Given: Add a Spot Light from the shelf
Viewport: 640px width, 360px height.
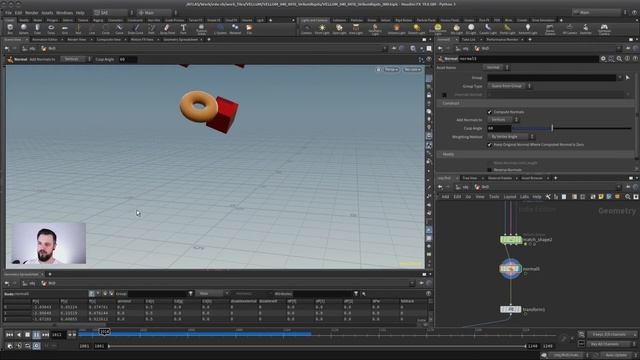Looking at the screenshot, I should [x=339, y=29].
